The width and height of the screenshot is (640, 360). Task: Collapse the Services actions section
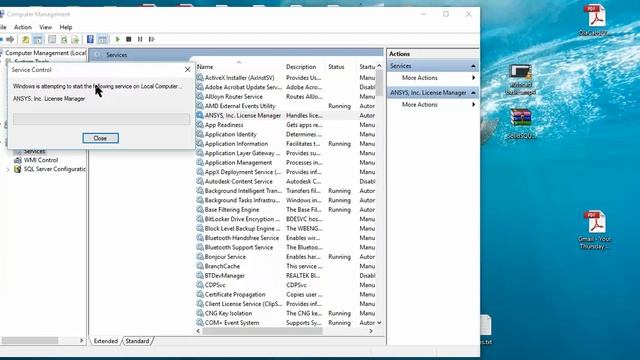click(x=473, y=66)
